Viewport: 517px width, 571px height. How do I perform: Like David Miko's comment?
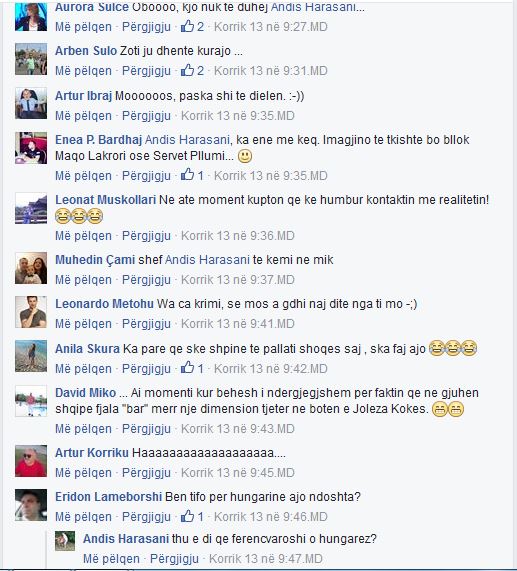point(83,429)
